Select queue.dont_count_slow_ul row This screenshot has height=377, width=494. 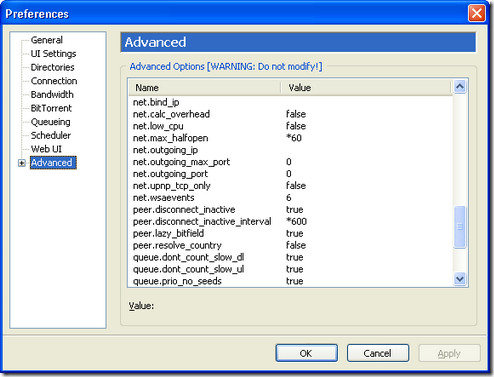click(290, 269)
